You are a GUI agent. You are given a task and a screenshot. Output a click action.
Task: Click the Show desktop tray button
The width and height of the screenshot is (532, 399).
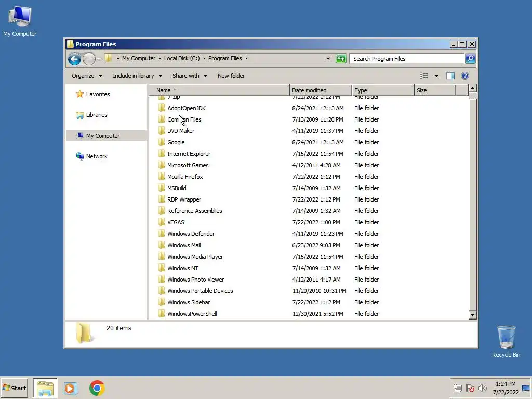[526, 388]
